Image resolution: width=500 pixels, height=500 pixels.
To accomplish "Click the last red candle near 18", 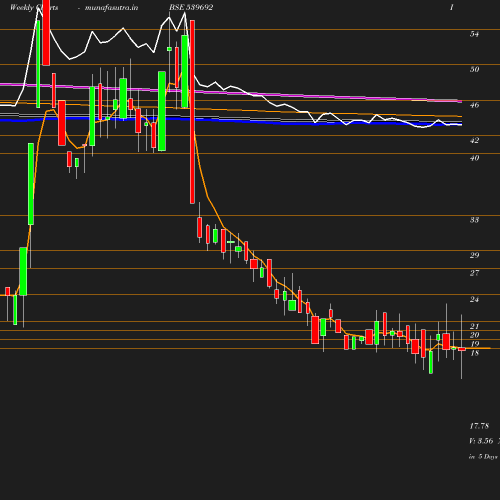I will click(x=462, y=349).
